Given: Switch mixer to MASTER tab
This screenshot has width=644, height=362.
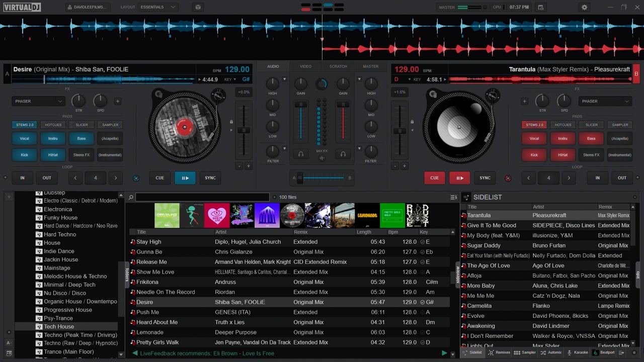Looking at the screenshot, I should pos(371,66).
